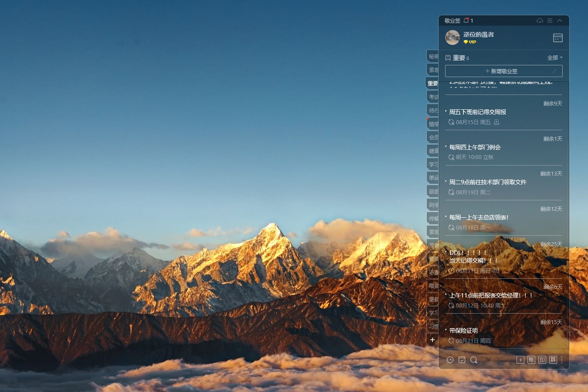Open the note 上午11点前把报表交给经理
This screenshot has width=588, height=392.
point(491,295)
